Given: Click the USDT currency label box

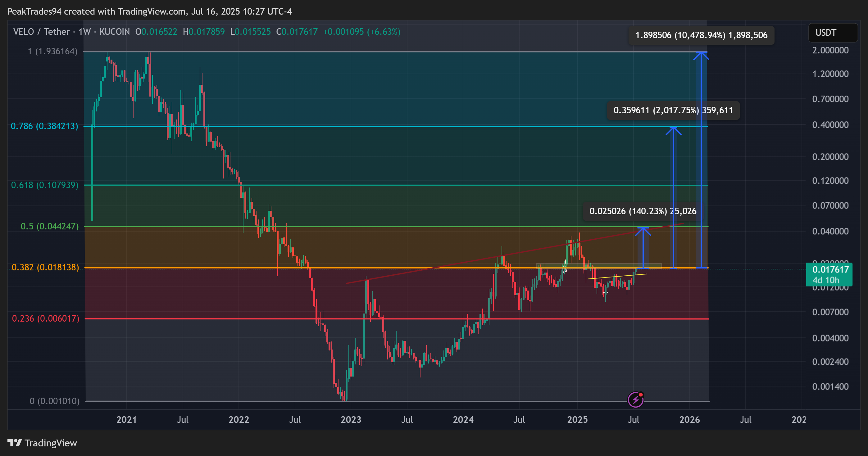Looking at the screenshot, I should [833, 33].
